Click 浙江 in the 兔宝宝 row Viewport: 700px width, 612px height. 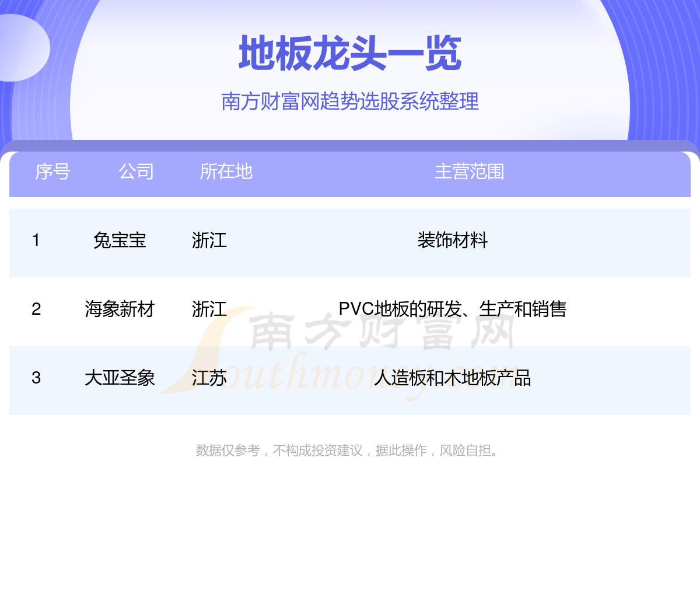(x=209, y=240)
